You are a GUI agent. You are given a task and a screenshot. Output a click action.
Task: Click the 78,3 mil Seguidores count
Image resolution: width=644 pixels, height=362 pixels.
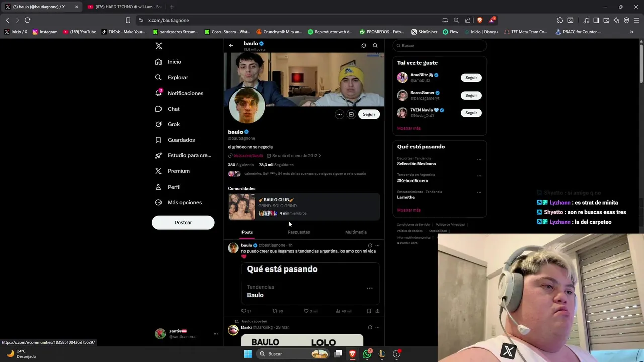pos(276,165)
